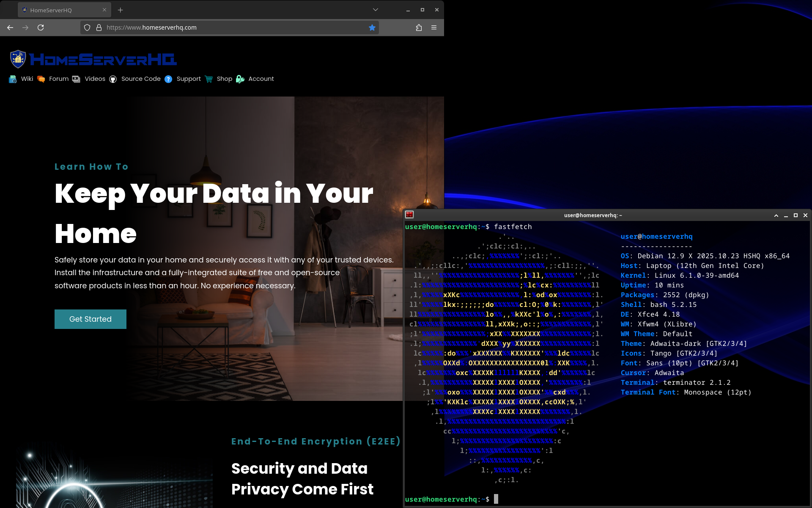Screen dimensions: 812x508
Task: Toggle the bookmark star in address bar
Action: click(x=372, y=28)
